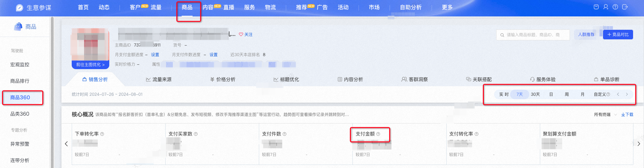
Task: Click the 商品 sidebar header icon
Action: point(18,26)
